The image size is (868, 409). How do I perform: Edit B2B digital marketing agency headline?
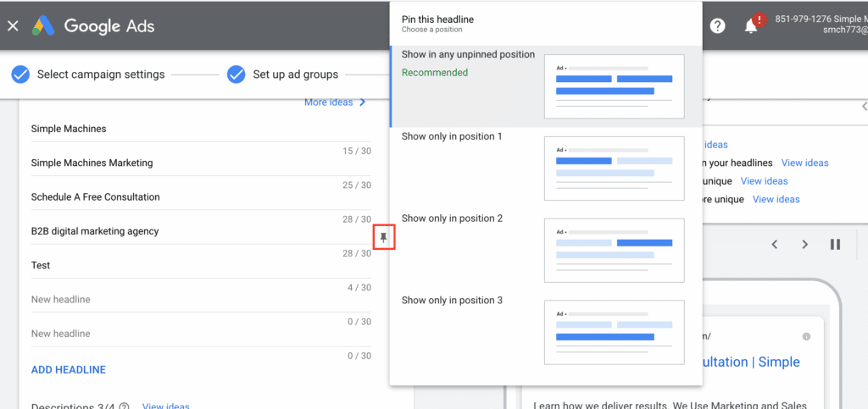point(201,231)
